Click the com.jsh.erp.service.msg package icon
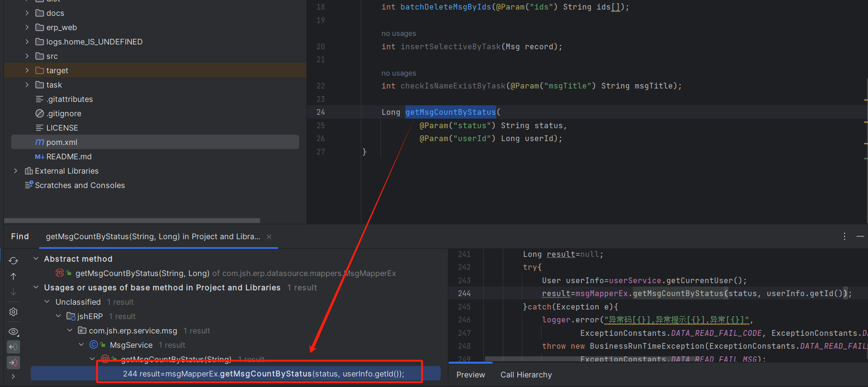 [82, 331]
